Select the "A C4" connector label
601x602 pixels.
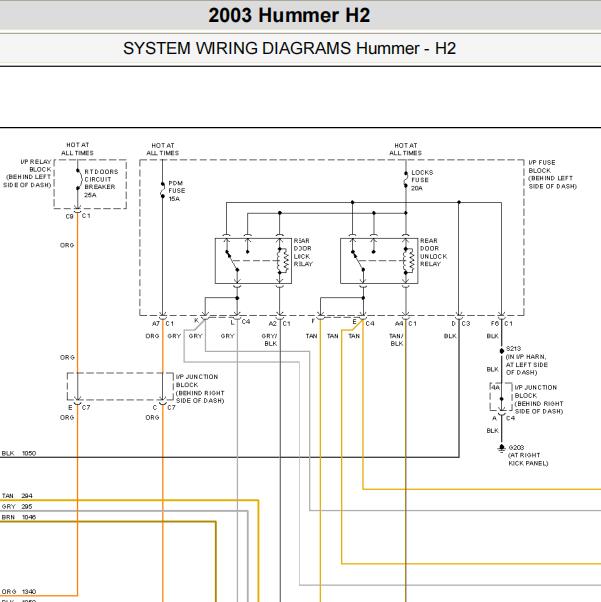(x=503, y=418)
